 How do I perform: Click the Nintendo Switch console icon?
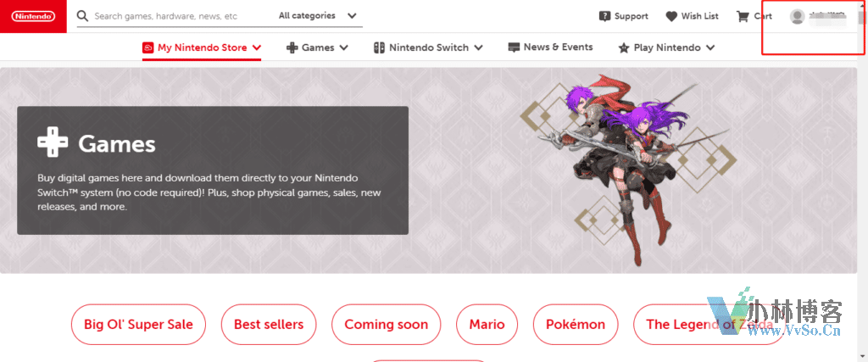click(x=379, y=47)
